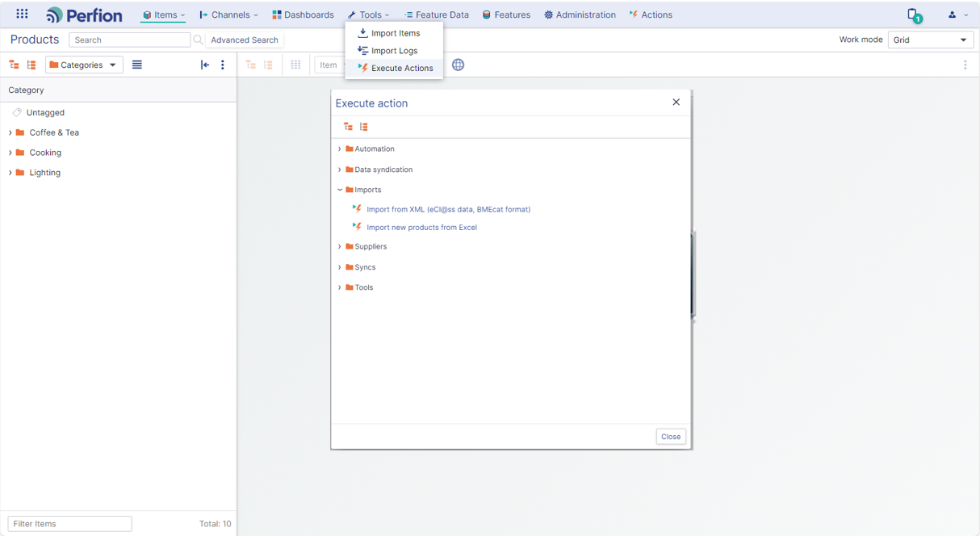Click the grid dots icon in toolbar
Screen dimensions: 980x536
click(x=295, y=65)
